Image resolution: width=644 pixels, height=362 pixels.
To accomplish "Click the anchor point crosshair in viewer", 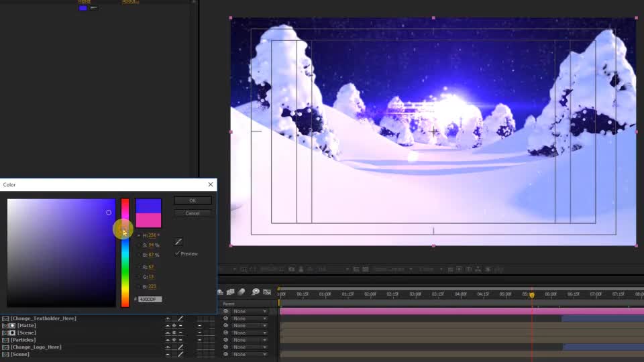I will (433, 132).
